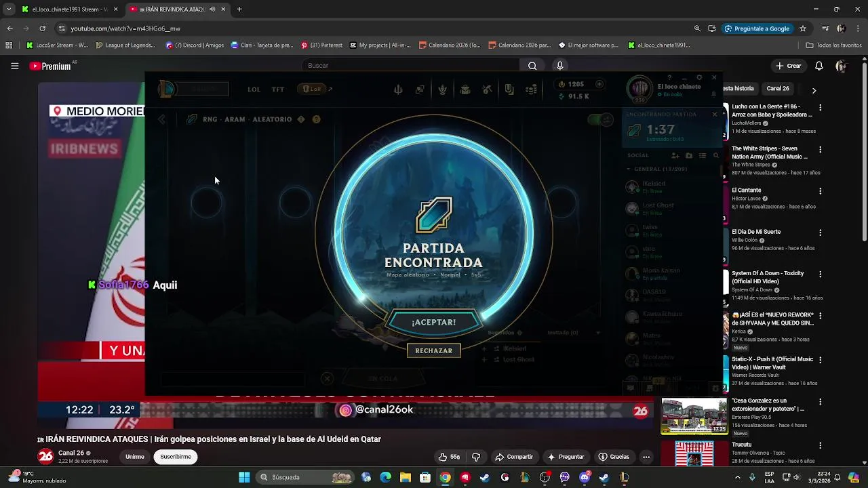Click the Compartir share button
The width and height of the screenshot is (868, 488).
(514, 457)
